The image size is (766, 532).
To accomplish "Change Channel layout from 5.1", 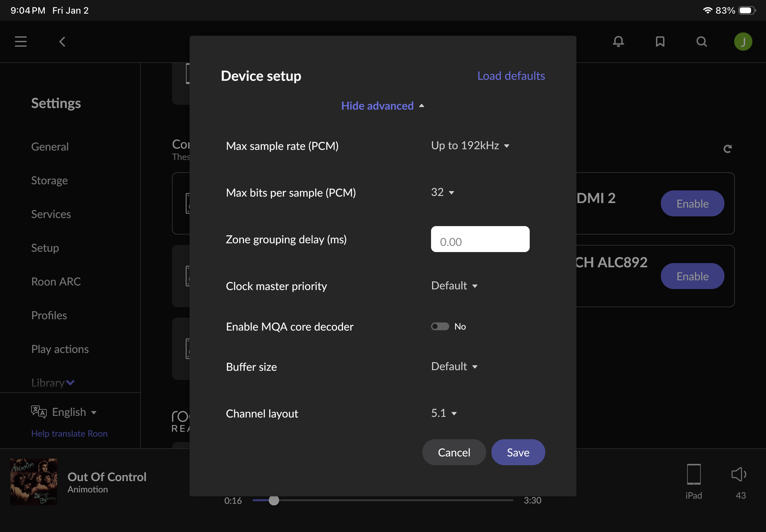I will click(443, 413).
